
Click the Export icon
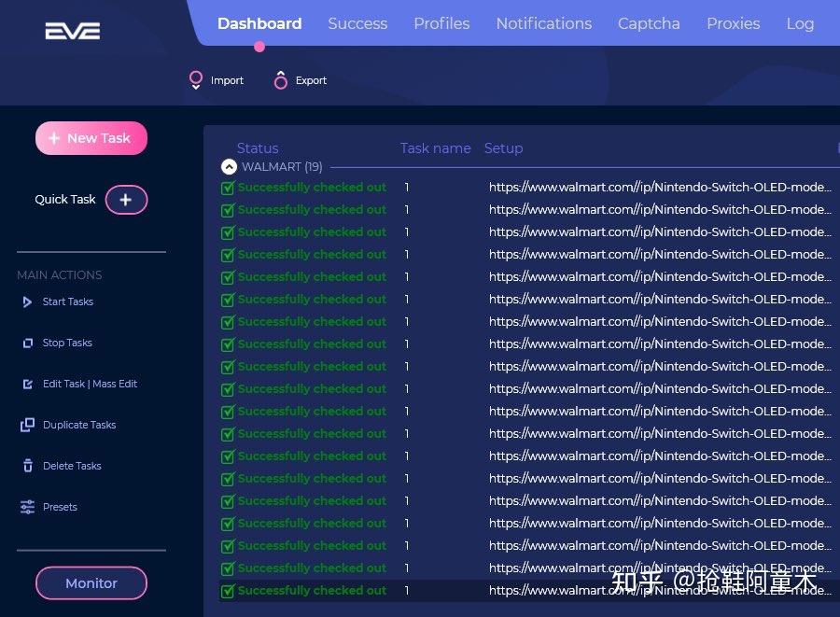[x=280, y=80]
